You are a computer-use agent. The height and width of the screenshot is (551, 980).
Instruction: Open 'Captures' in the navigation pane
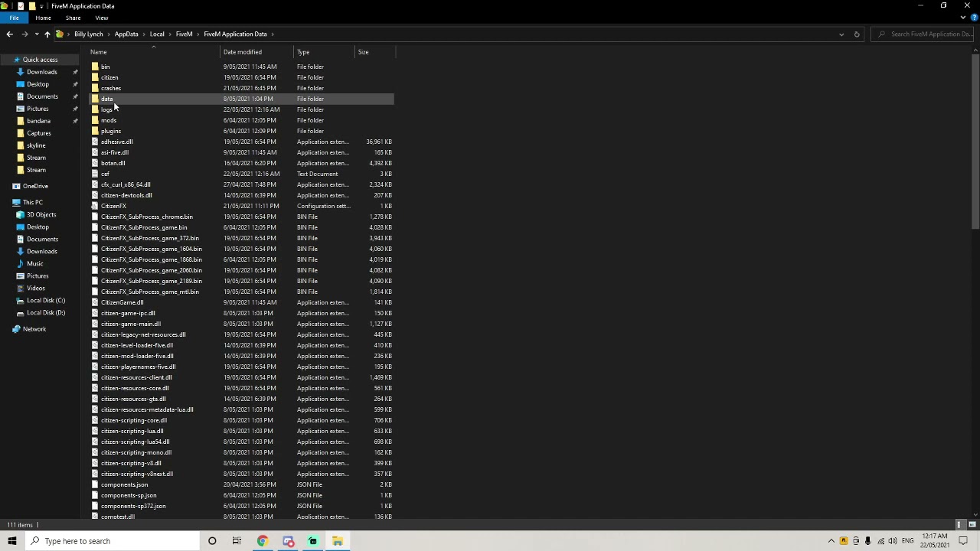(38, 133)
